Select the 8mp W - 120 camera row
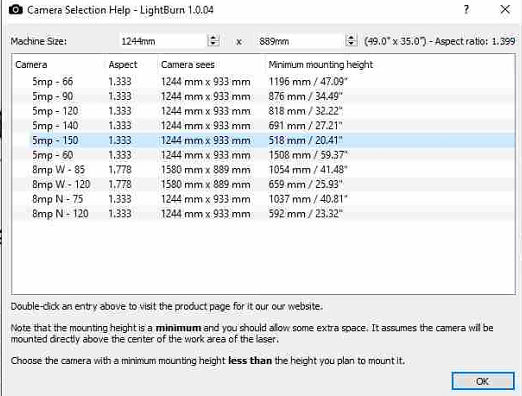 (x=263, y=184)
